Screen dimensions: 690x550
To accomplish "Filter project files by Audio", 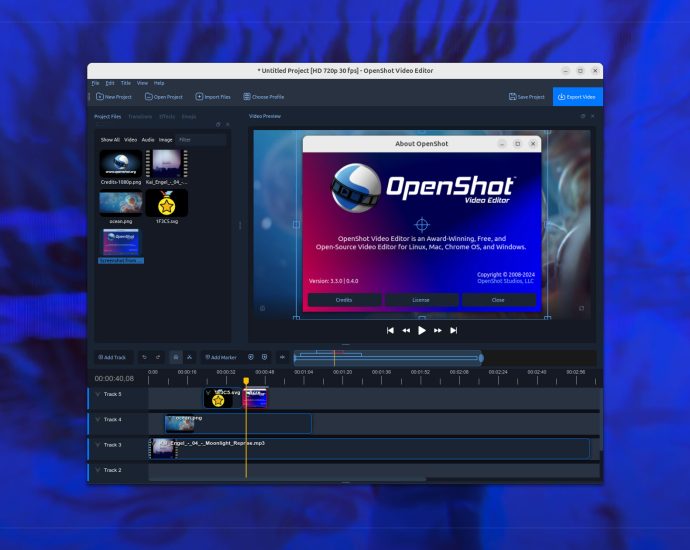I will coord(148,140).
